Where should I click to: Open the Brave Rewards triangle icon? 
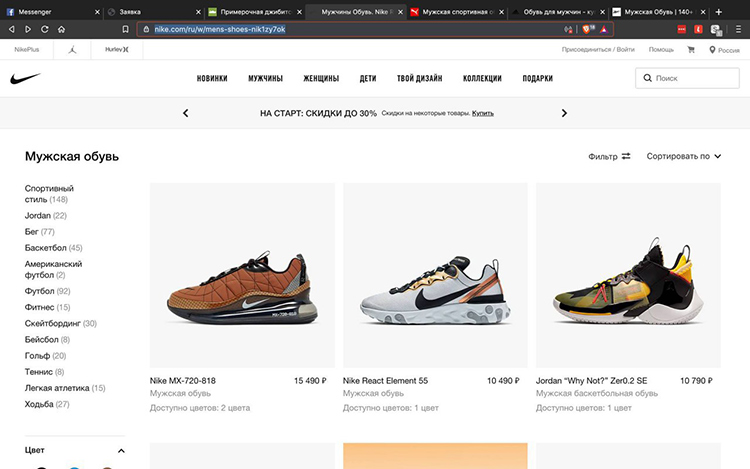[x=604, y=29]
